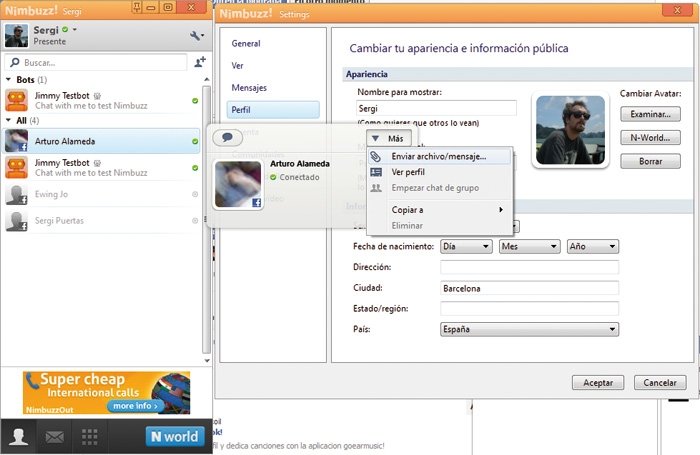Click Sergi Puertas' grey offline indicator

click(195, 221)
